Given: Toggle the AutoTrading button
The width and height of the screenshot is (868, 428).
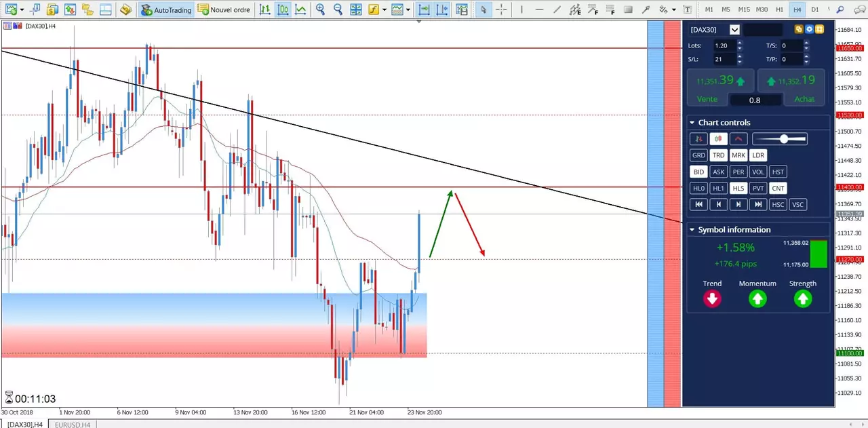Looking at the screenshot, I should [x=167, y=9].
